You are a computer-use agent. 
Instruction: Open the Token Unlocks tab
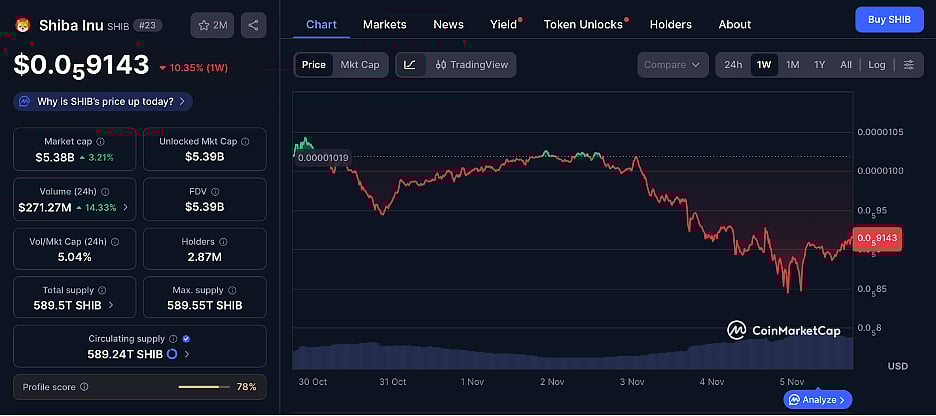583,24
